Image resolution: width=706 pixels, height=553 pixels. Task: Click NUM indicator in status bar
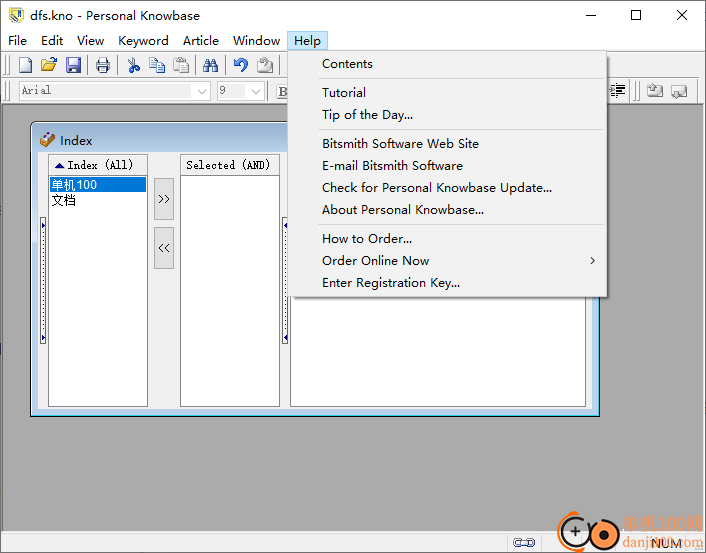point(666,543)
